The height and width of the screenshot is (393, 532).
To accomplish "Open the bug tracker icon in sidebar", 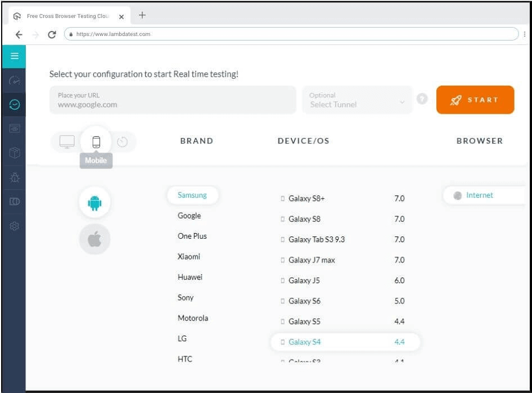I will click(15, 177).
